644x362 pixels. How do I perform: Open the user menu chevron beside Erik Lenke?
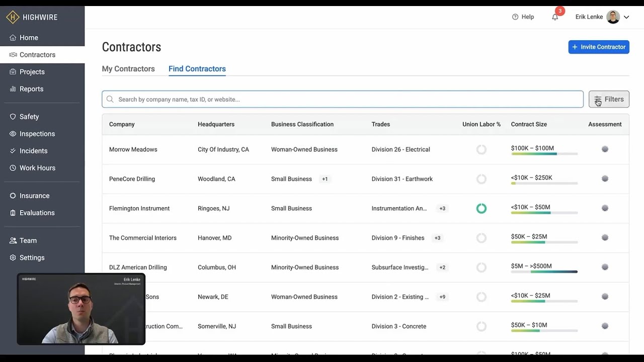tap(626, 17)
